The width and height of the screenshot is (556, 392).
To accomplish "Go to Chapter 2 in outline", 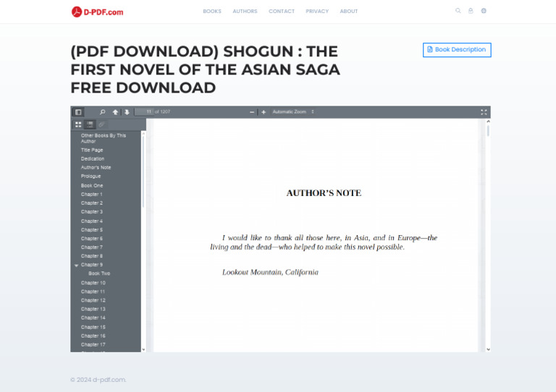I will tap(91, 203).
